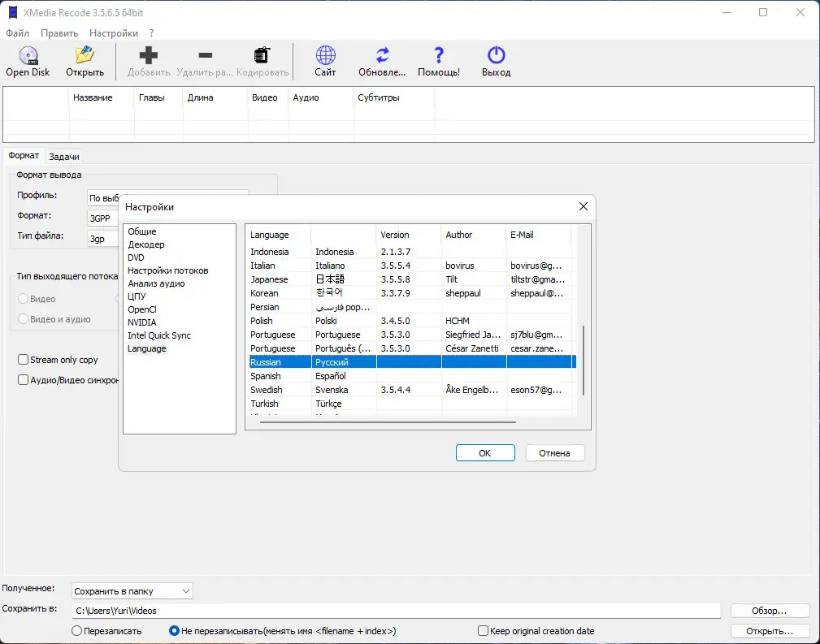Enable the Stream only copy checkbox

click(24, 360)
